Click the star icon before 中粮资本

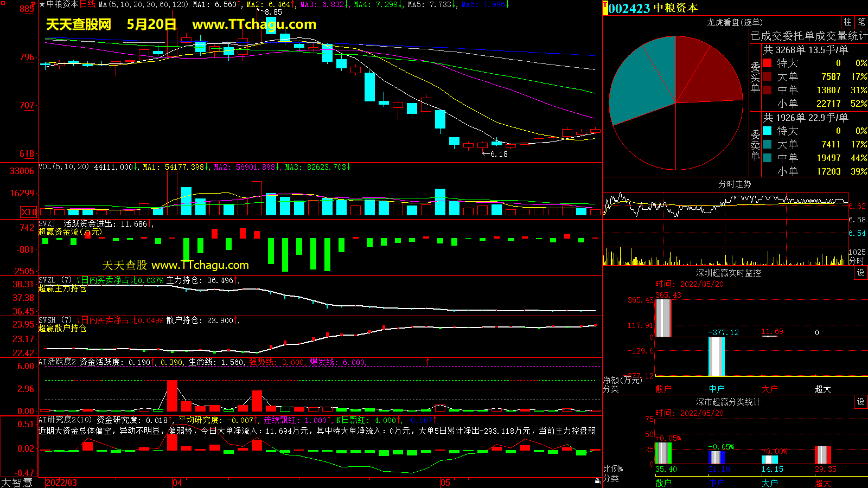click(x=42, y=4)
